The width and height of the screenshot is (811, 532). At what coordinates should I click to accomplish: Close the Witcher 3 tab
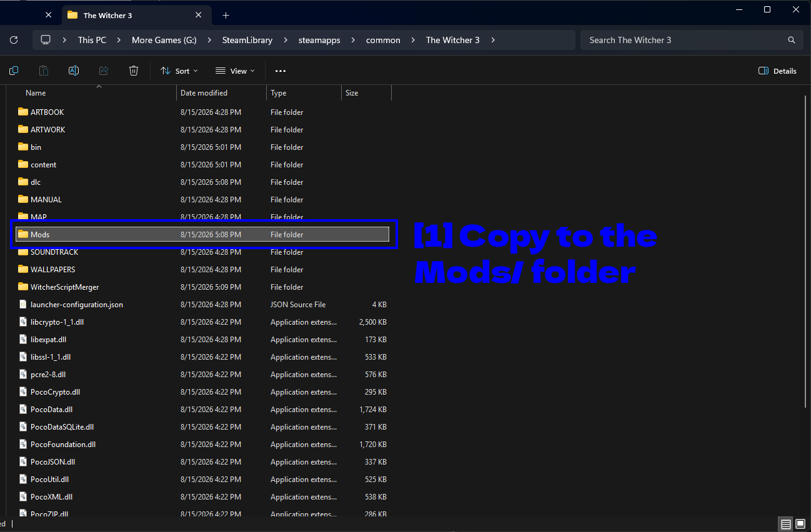199,15
